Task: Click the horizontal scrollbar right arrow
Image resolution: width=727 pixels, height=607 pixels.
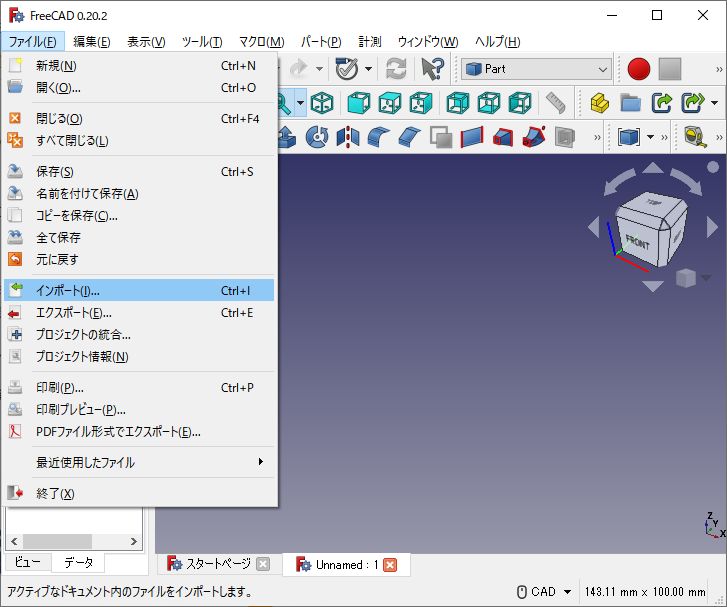Action: click(x=134, y=541)
